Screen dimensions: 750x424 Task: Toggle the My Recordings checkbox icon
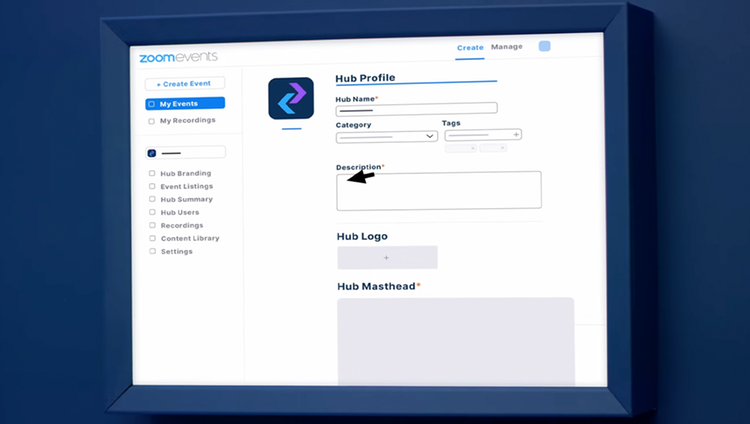pyautogui.click(x=152, y=122)
